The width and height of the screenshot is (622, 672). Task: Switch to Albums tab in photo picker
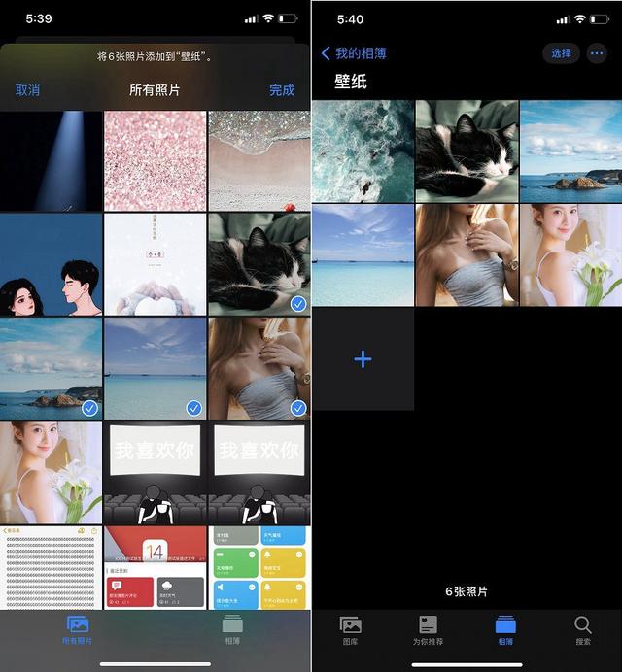(x=232, y=629)
